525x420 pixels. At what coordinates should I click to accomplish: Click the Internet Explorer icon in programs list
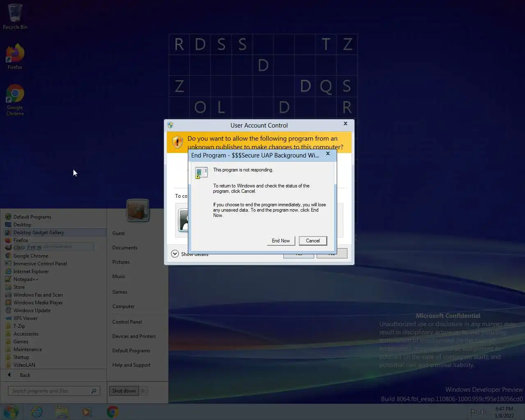click(x=8, y=272)
